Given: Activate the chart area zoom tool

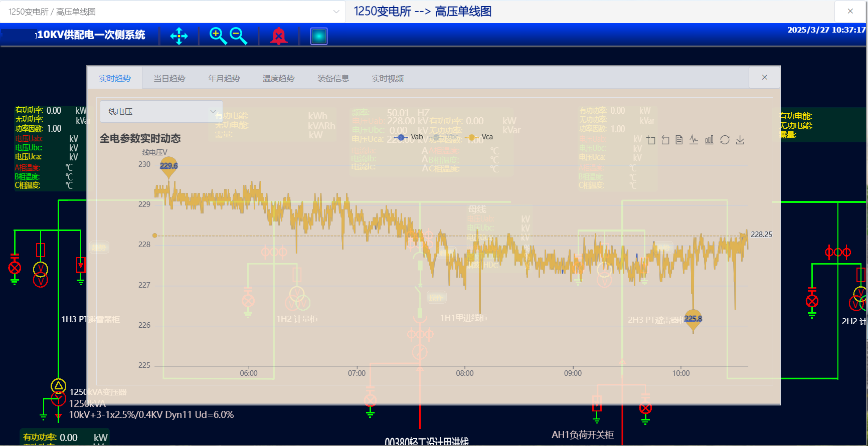Looking at the screenshot, I should click(x=651, y=140).
